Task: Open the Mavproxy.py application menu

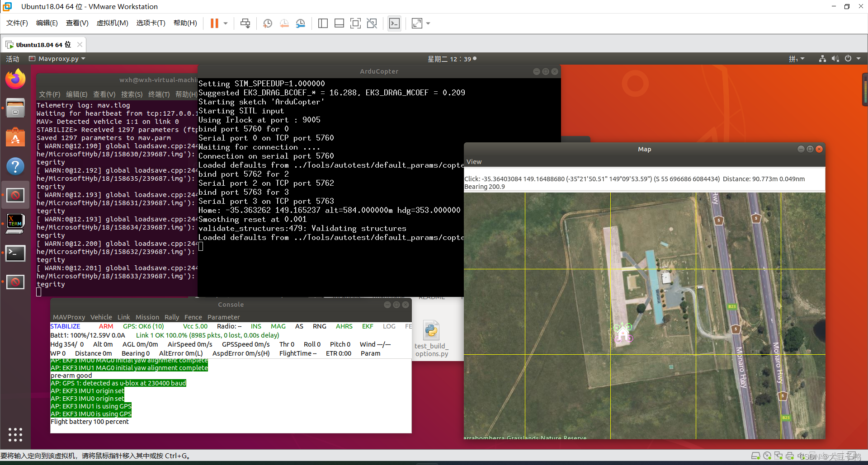Action: point(57,59)
